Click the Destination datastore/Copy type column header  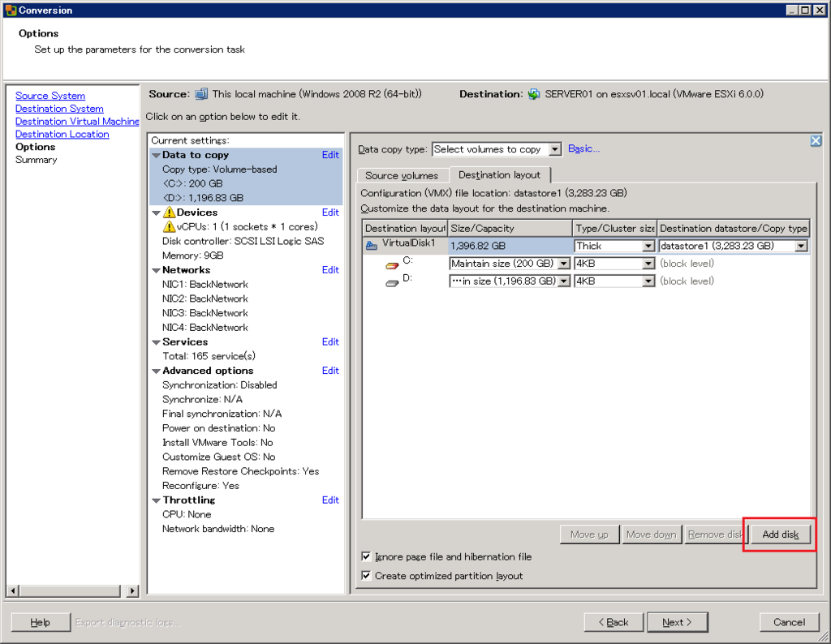pyautogui.click(x=734, y=228)
